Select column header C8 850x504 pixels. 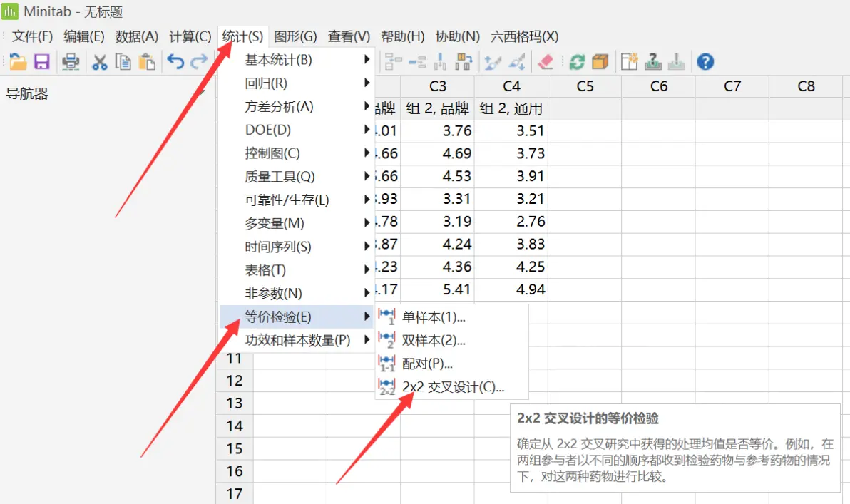(x=806, y=86)
